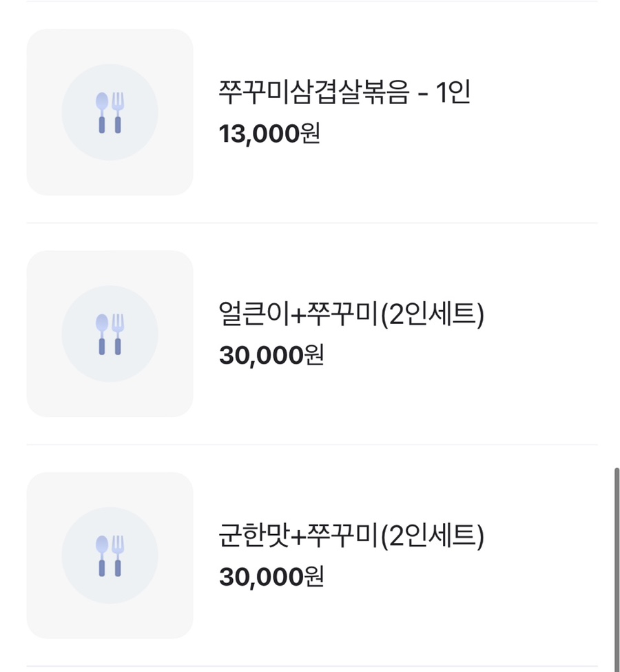Tap the 30,000원 price under 군한맛+쭈꾸미
620x672 pixels.
[x=271, y=577]
